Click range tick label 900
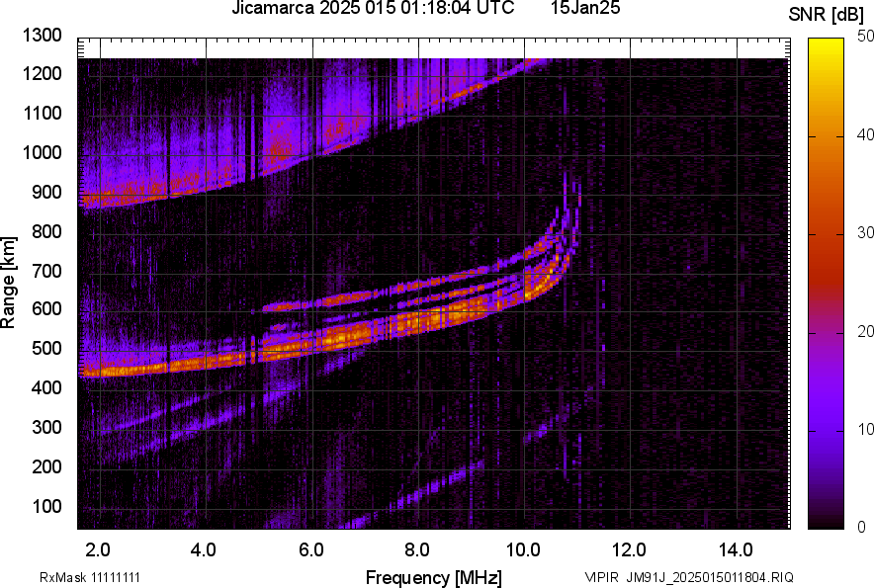Screen dimensions: 874x588 46,192
